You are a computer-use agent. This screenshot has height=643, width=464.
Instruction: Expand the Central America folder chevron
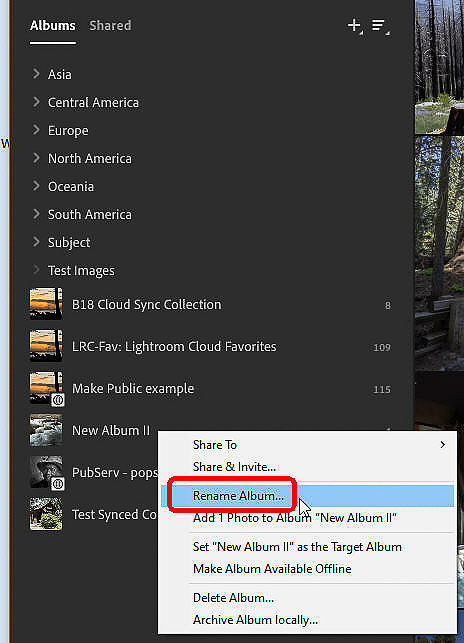(36, 102)
